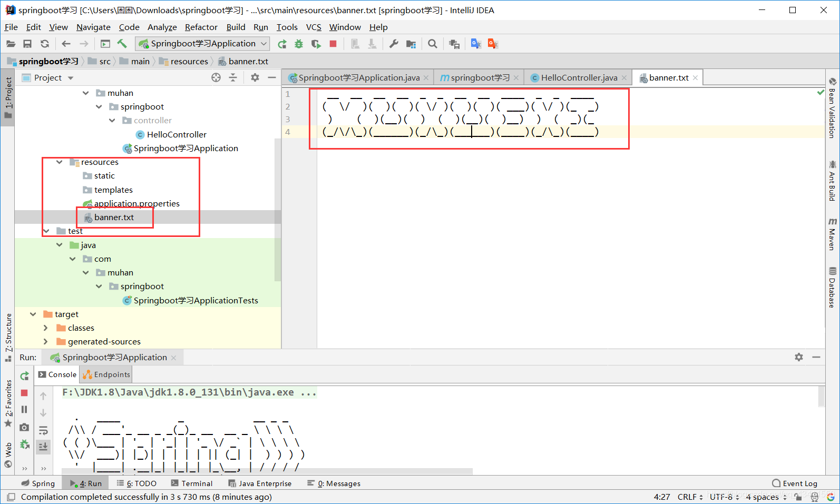Collapse the test folder
Screen dimensions: 840x504
point(46,231)
